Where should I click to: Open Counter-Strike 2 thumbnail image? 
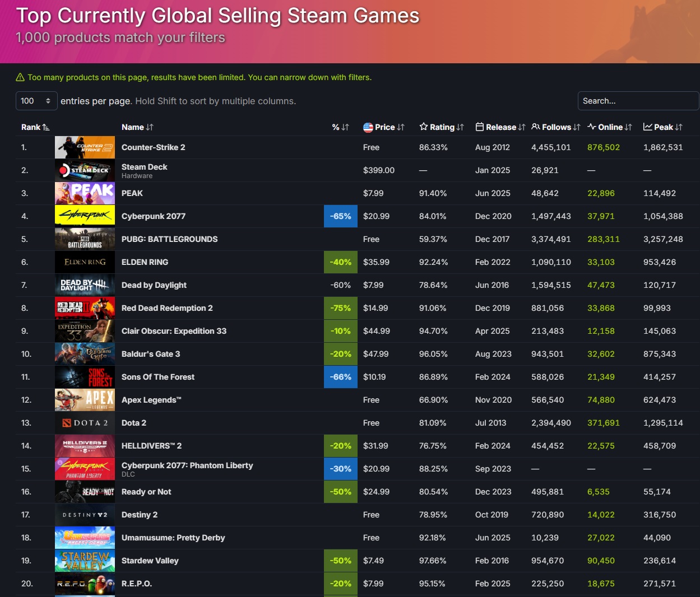pos(85,147)
